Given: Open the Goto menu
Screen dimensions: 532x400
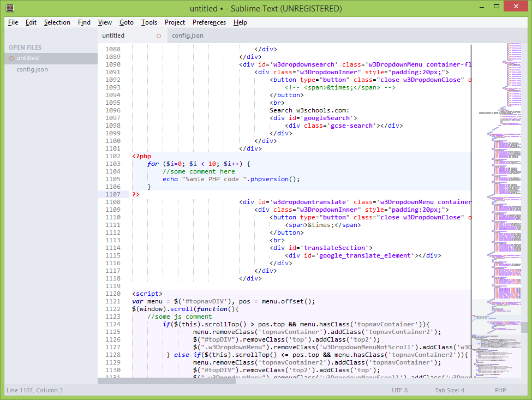Looking at the screenshot, I should 127,22.
